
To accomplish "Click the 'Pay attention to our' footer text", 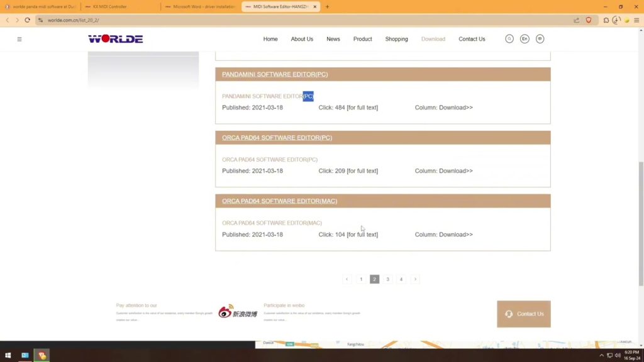I will coord(136,305).
